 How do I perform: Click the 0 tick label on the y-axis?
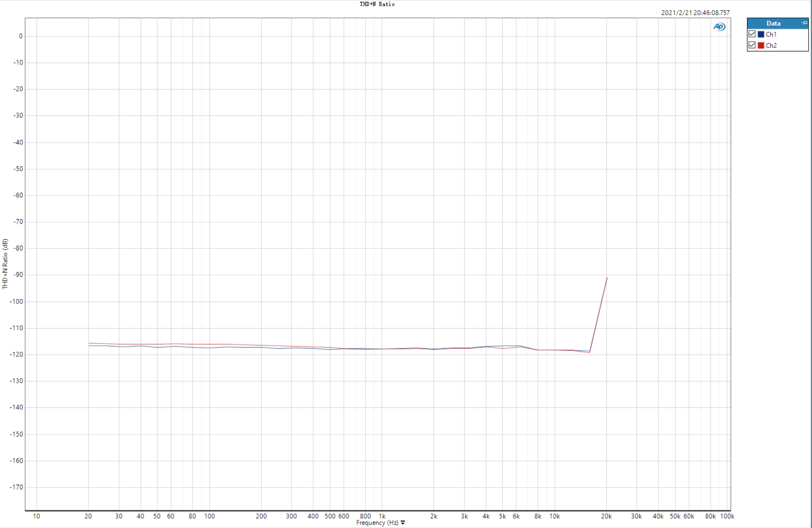pos(21,36)
